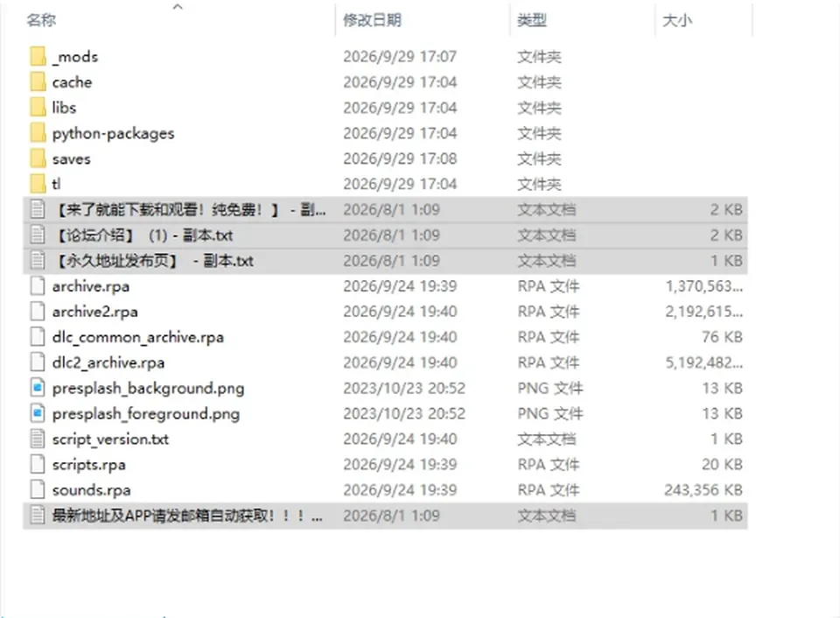
Task: Click the 【论坛介绍】 text file icon
Action: pos(38,235)
